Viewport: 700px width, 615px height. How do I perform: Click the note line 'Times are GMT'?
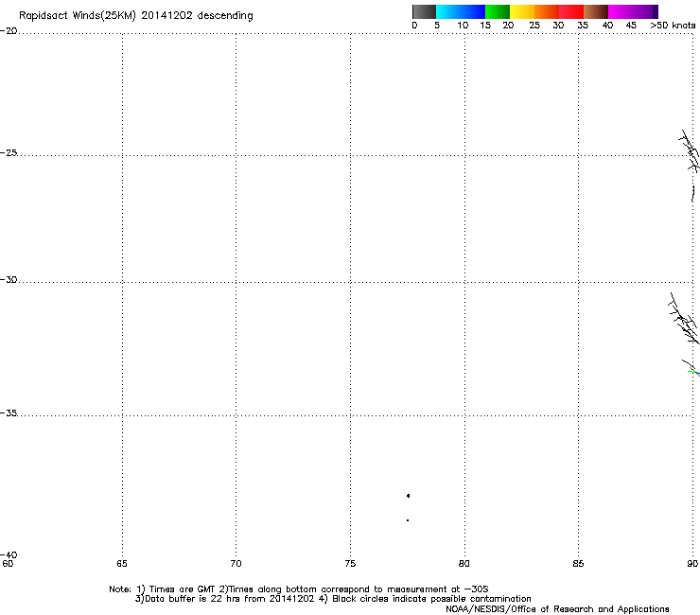[183, 589]
